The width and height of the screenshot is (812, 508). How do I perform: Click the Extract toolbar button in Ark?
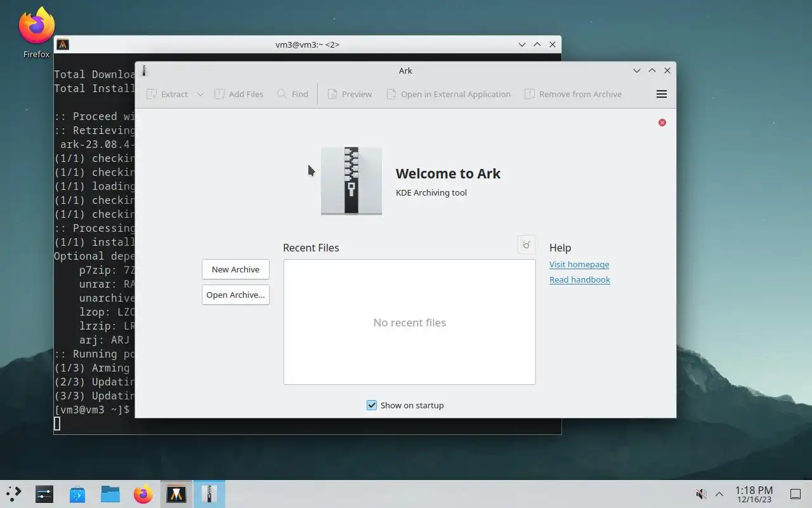coord(167,94)
